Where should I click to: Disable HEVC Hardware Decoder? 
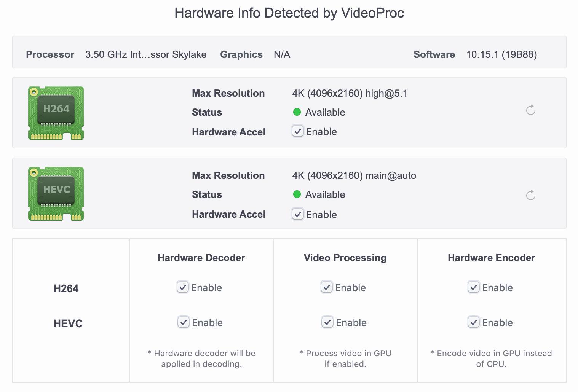point(183,322)
